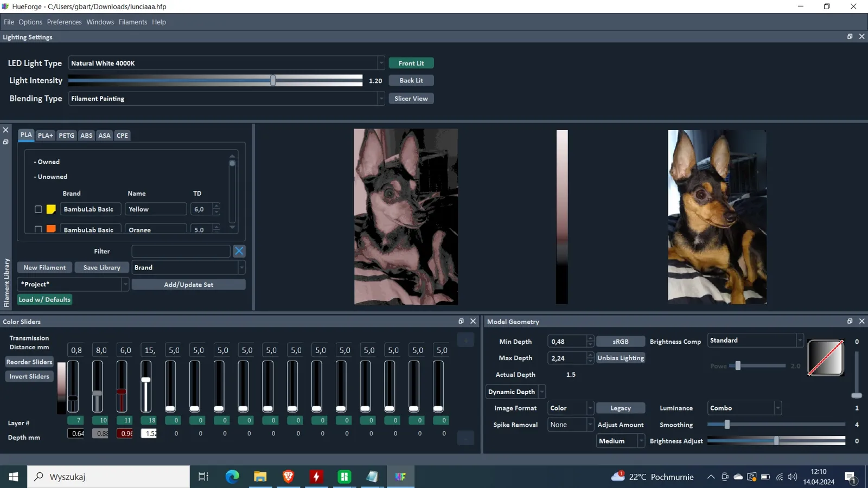The width and height of the screenshot is (868, 488).
Task: Open notification center icon
Action: point(850,477)
